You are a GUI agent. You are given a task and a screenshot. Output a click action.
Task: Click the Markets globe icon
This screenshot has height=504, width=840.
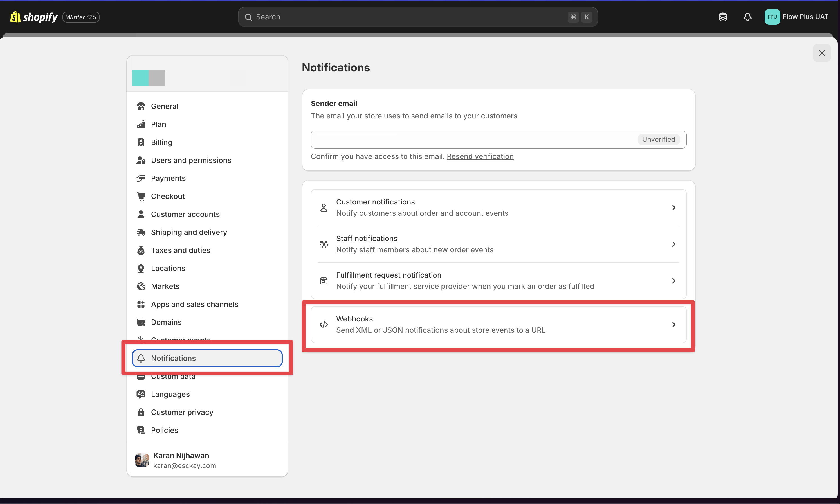click(141, 286)
